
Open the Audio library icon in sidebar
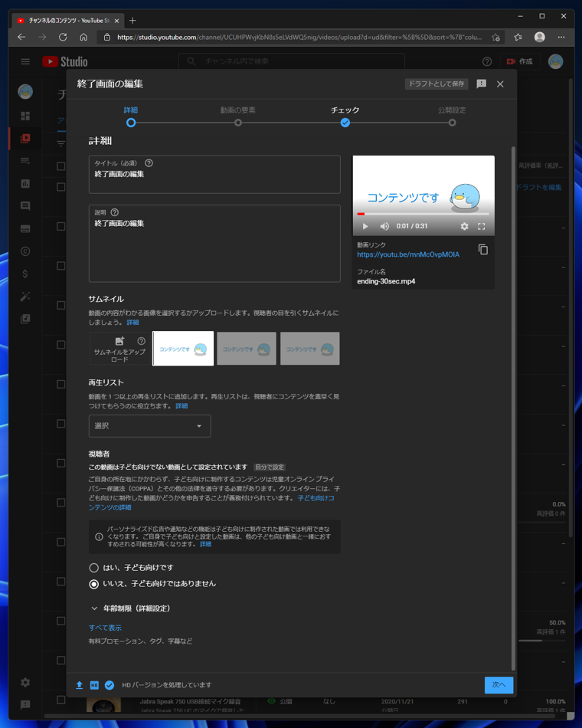[25, 319]
